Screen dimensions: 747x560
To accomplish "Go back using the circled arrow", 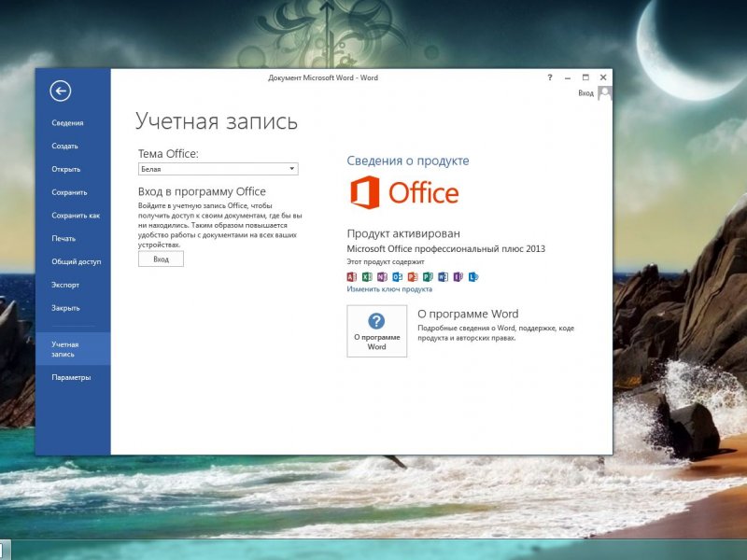I will coord(61,91).
